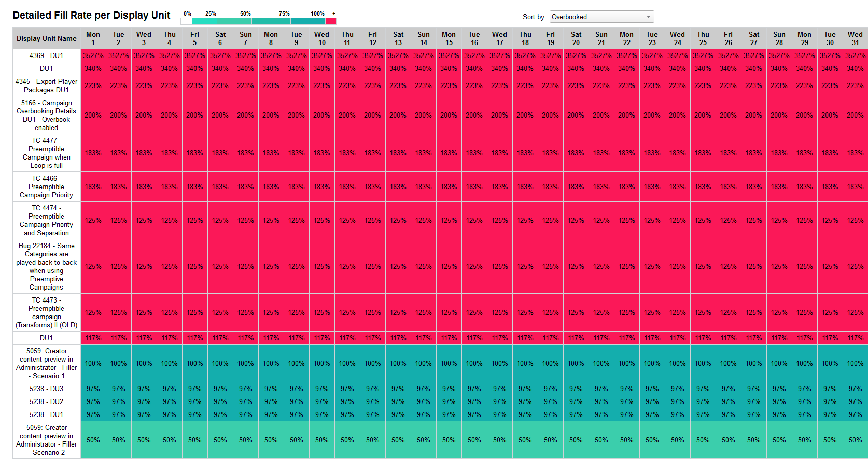868x459 pixels.
Task: Click 5238 - DU2 row's 97% under Sat 13
Action: [398, 401]
